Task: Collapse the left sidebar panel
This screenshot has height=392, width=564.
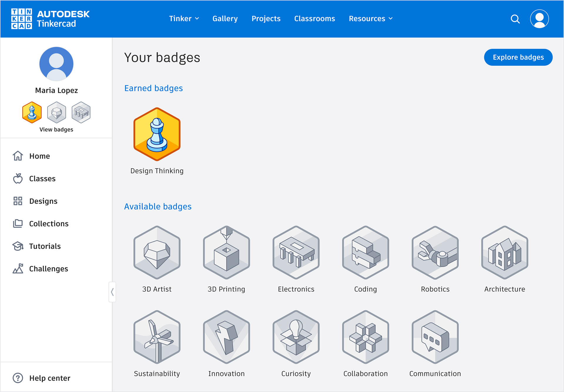Action: click(112, 292)
